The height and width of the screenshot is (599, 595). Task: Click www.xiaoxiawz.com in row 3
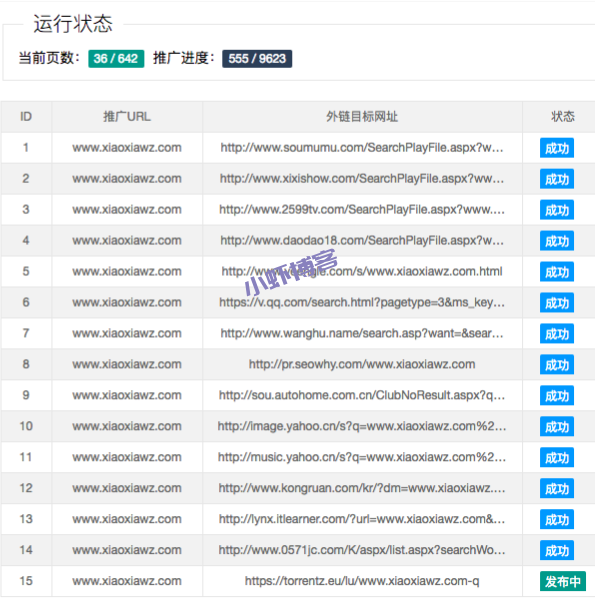coord(127,209)
